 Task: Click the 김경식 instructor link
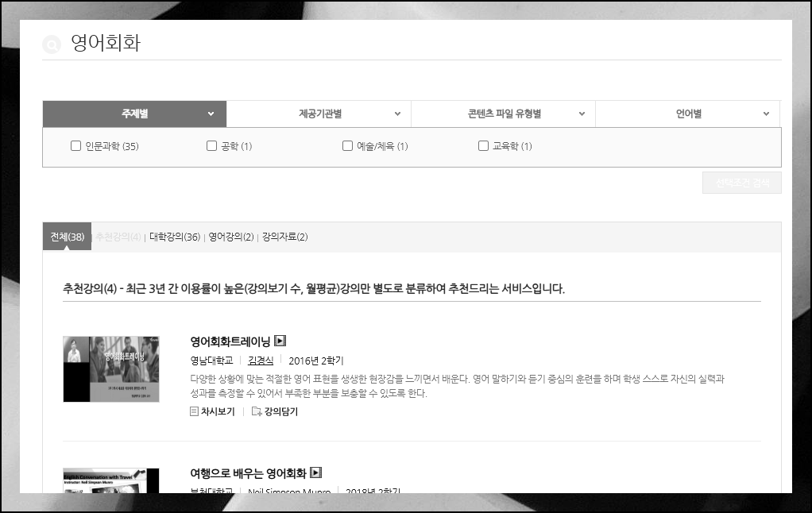[x=261, y=361]
